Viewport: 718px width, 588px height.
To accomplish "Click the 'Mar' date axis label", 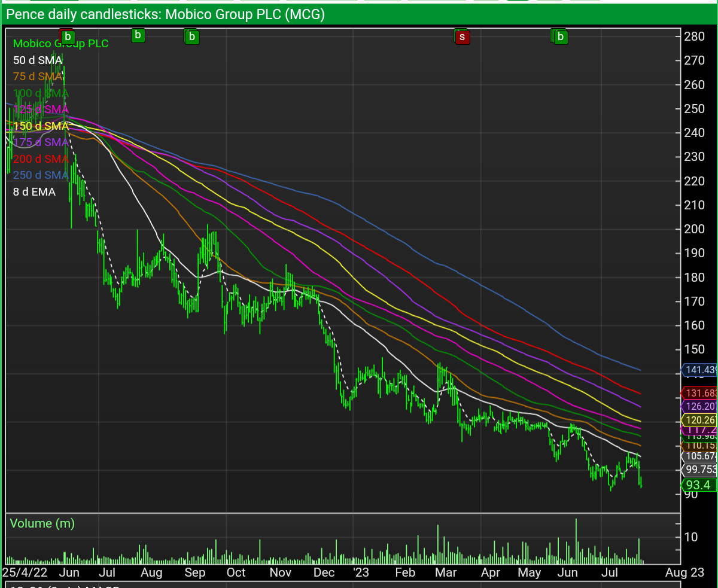I will click(x=446, y=572).
